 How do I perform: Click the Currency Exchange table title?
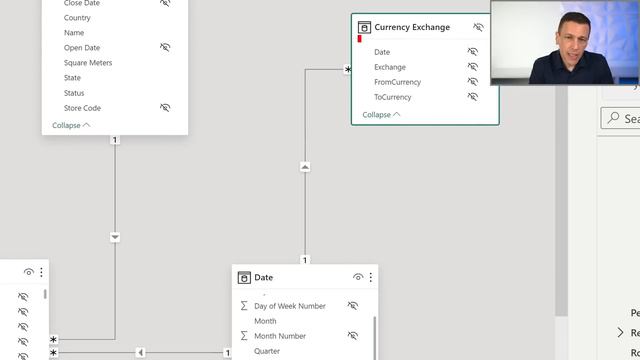[x=412, y=27]
